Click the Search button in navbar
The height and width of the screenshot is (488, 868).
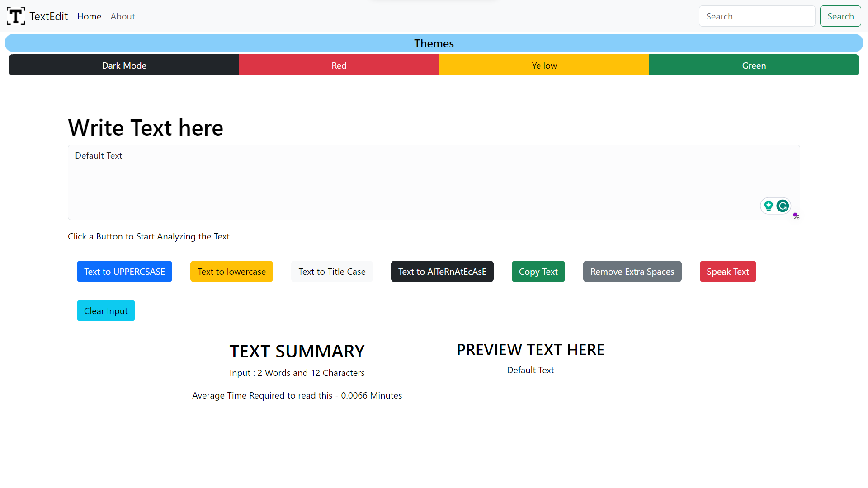840,16
